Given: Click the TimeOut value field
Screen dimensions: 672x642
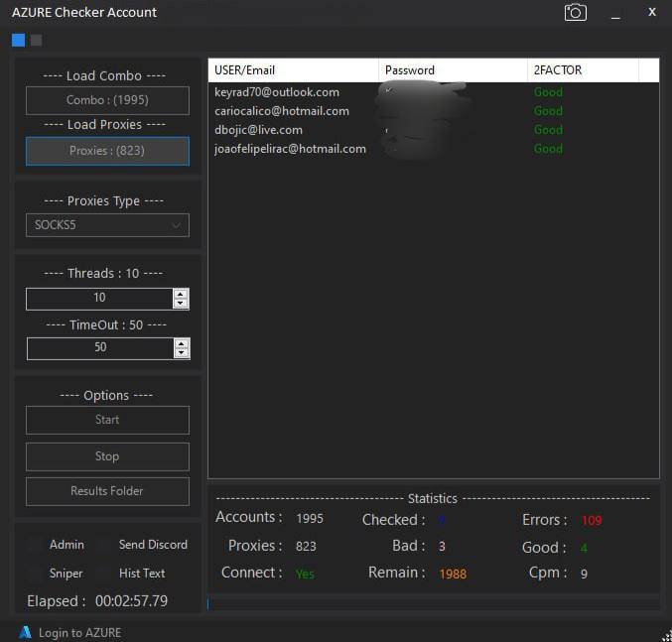Looking at the screenshot, I should coord(100,348).
